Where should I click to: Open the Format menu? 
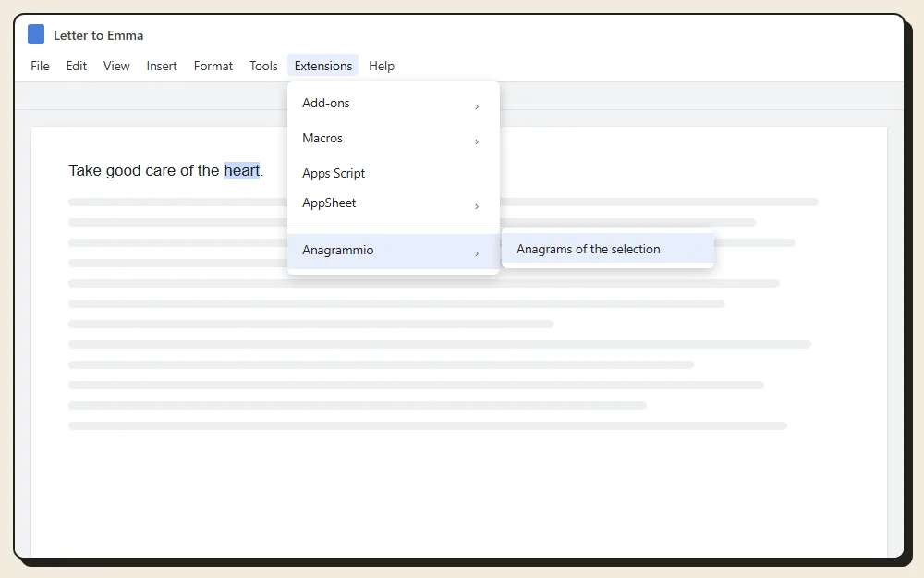[213, 66]
